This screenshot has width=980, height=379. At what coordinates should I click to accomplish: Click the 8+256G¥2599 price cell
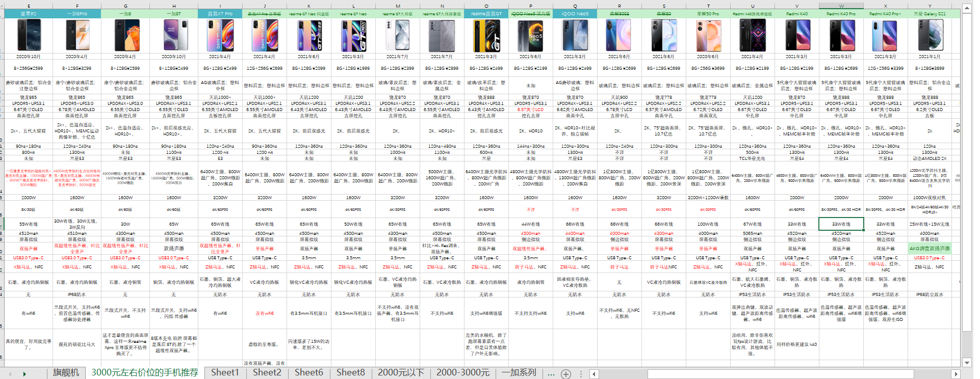point(29,68)
